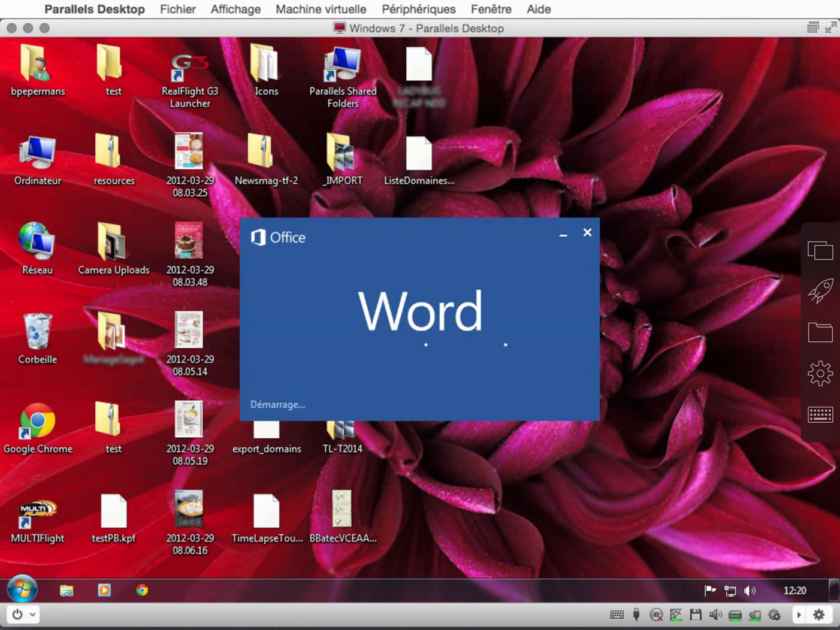840x630 pixels.
Task: Select image 2012-03-29 08.05.19
Action: [x=189, y=434]
